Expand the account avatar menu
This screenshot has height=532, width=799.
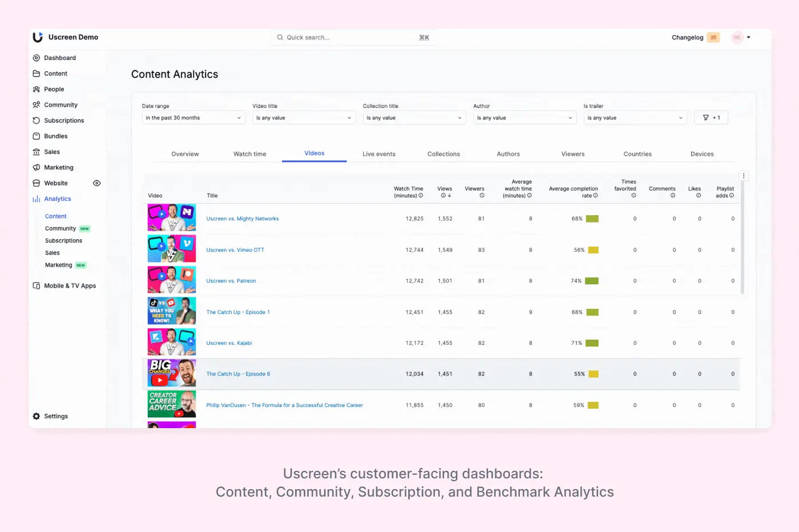[x=741, y=37]
